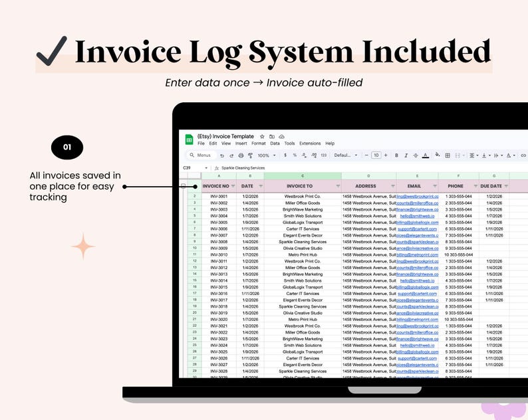Screen dimensions: 528x420
Task: Open the Extensions menu
Action: [310, 144]
